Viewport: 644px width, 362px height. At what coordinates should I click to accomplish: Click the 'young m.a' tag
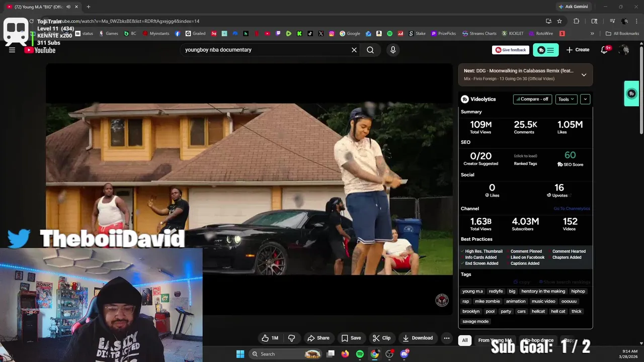coord(472,291)
